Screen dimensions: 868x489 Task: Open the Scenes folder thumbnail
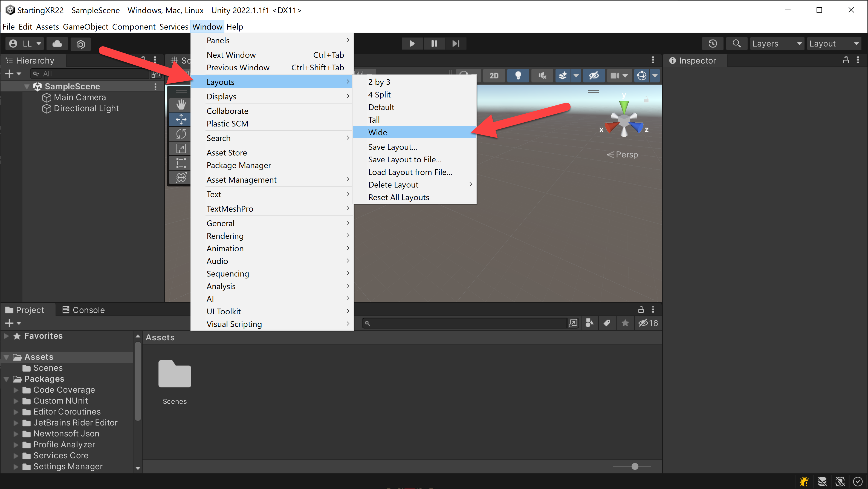pyautogui.click(x=175, y=374)
